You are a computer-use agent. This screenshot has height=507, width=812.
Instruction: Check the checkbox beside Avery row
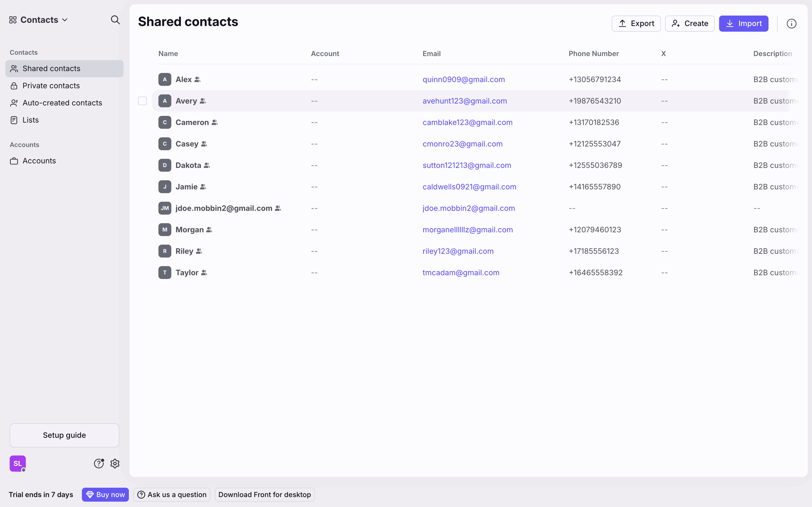(x=142, y=101)
